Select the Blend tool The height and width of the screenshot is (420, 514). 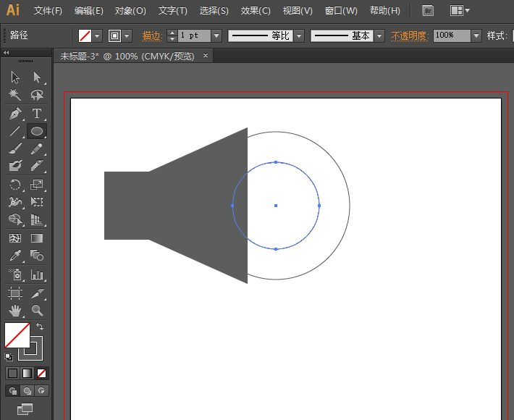pos(37,256)
